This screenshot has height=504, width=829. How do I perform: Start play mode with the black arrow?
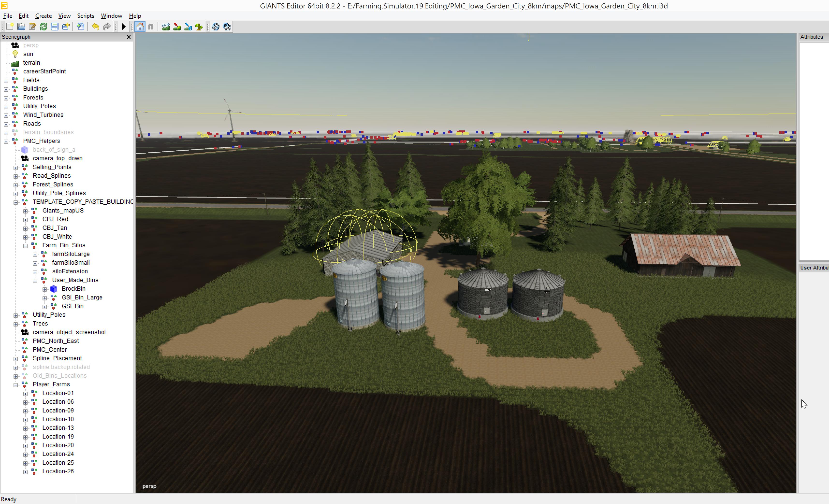[124, 27]
